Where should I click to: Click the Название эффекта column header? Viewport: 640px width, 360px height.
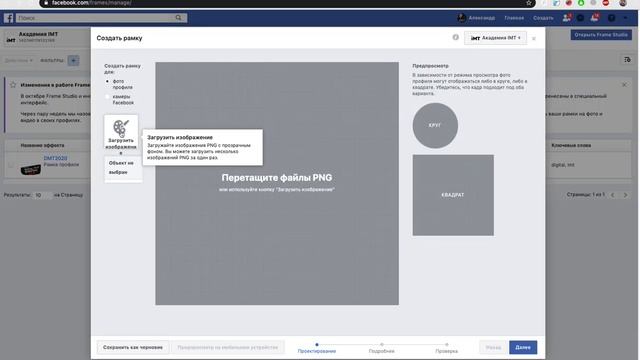click(x=42, y=145)
